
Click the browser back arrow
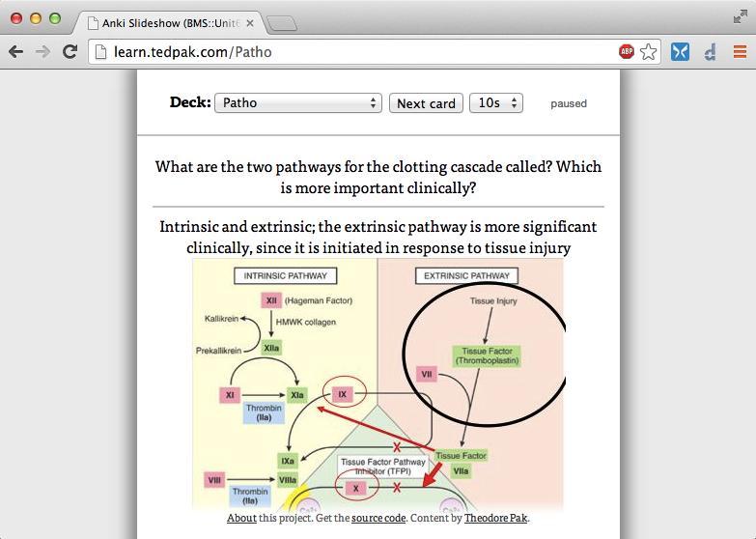pos(16,52)
